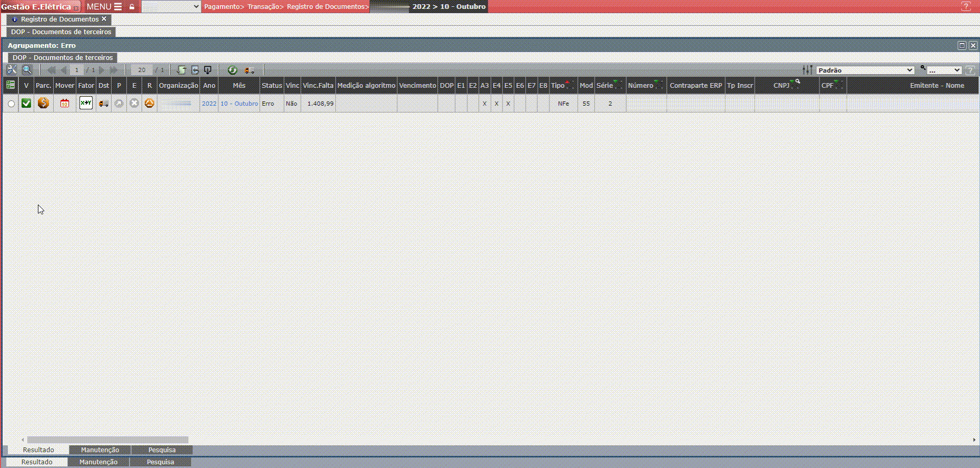
Task: Open the wrench and screwdriver tools icon
Action: [12, 70]
